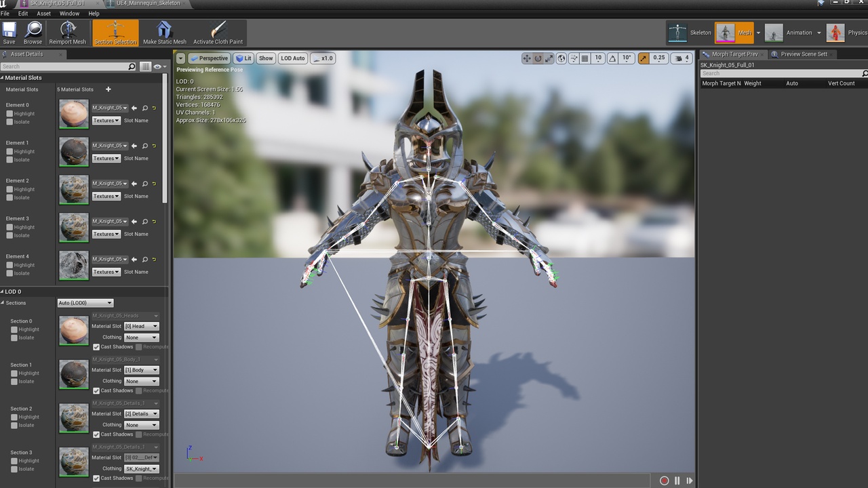Find Element 1 material in Content Browser
Screen dimensions: 868x488
click(x=144, y=146)
